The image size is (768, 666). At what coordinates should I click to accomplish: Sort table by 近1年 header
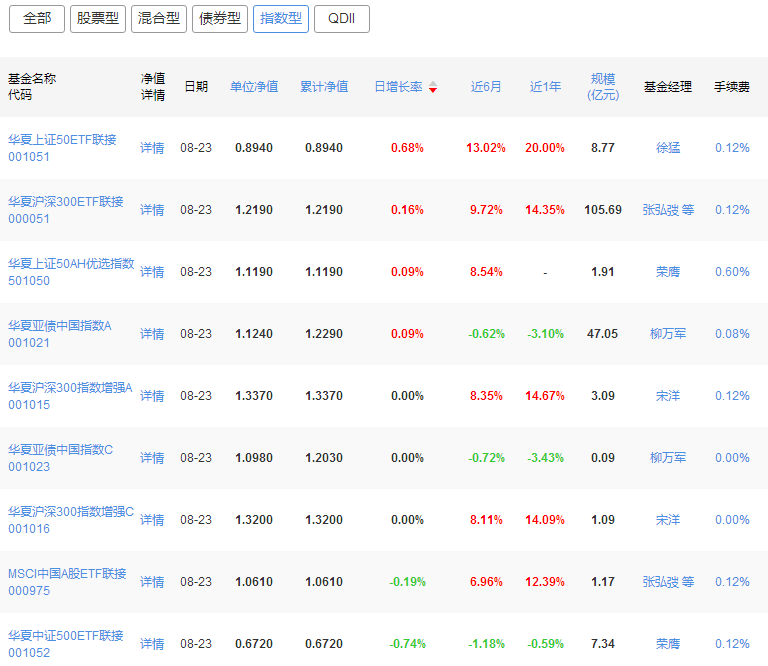coord(545,87)
